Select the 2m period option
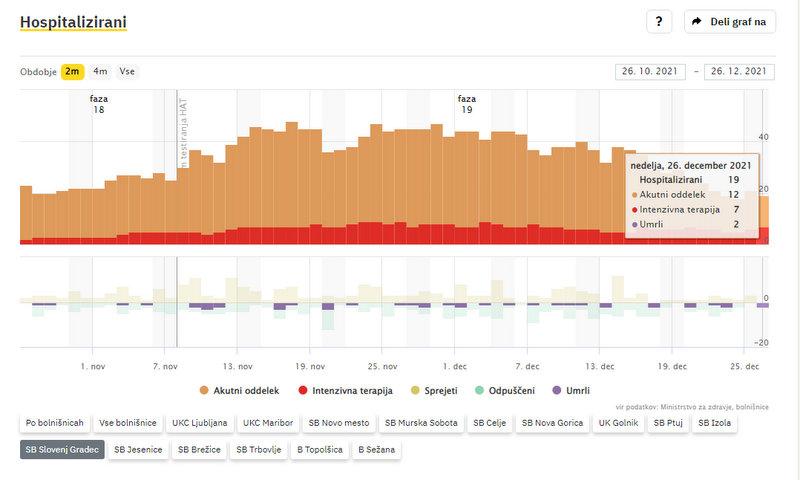The height and width of the screenshot is (480, 800). (x=72, y=71)
